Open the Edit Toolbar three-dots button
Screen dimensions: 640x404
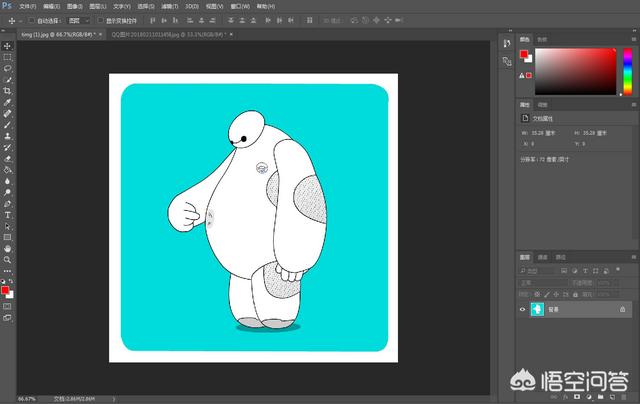click(7, 271)
